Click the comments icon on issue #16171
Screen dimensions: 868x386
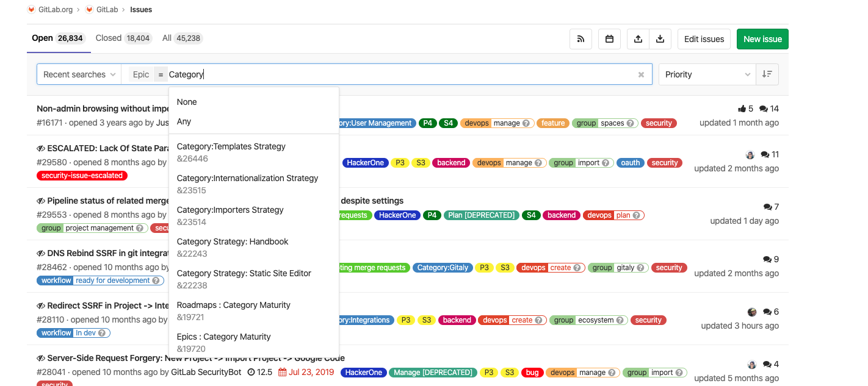(x=763, y=109)
